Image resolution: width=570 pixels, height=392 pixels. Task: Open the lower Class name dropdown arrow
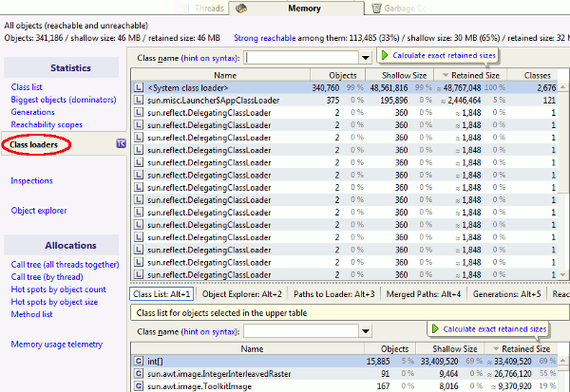coord(366,331)
